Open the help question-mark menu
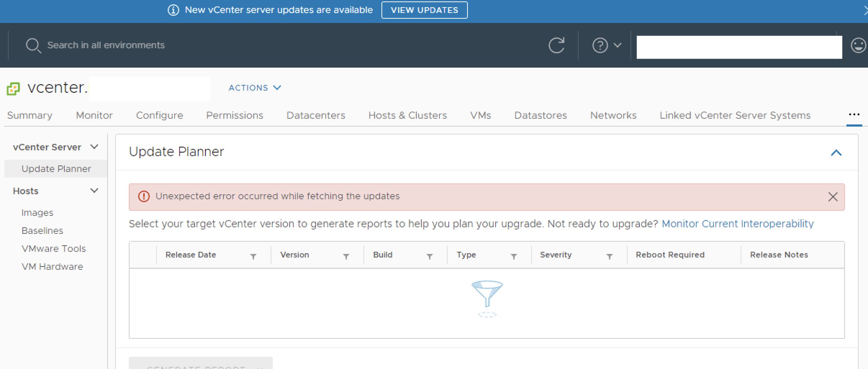868x369 pixels. pyautogui.click(x=607, y=45)
